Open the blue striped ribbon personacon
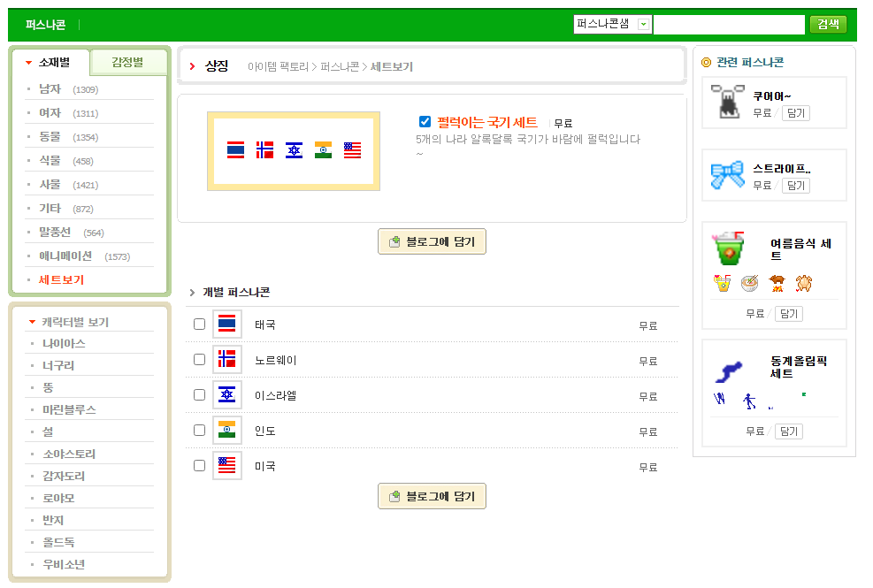The image size is (873, 588). pos(728,175)
